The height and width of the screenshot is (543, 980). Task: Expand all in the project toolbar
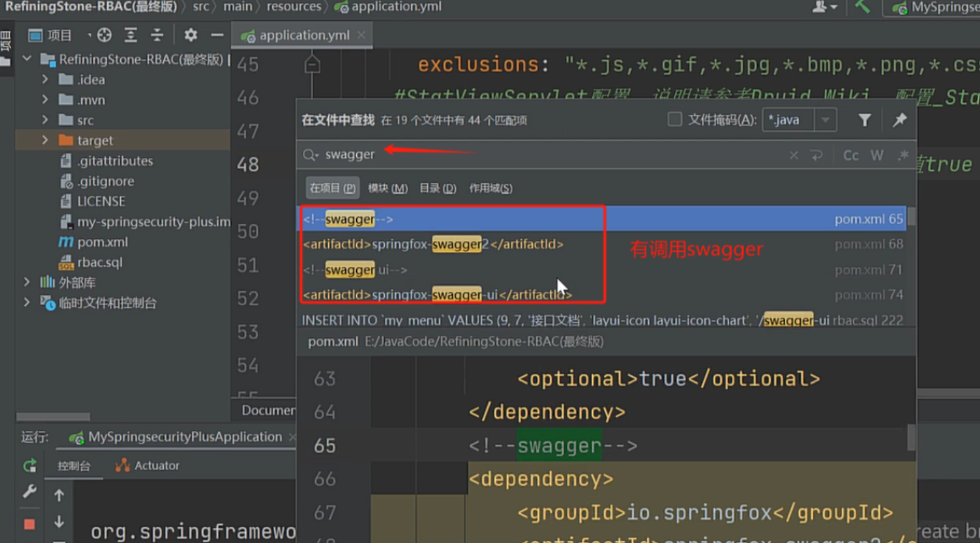tap(130, 35)
